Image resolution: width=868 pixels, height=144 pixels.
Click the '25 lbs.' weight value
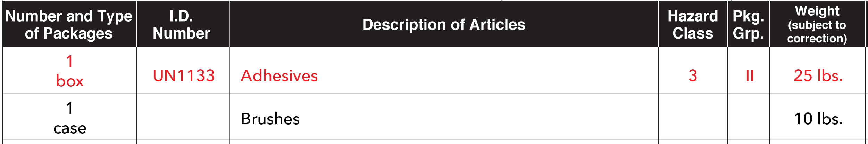click(x=818, y=76)
